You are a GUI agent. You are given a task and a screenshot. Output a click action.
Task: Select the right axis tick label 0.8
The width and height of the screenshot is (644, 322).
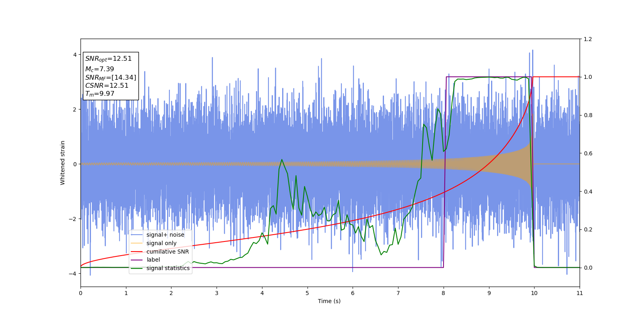tap(588, 115)
